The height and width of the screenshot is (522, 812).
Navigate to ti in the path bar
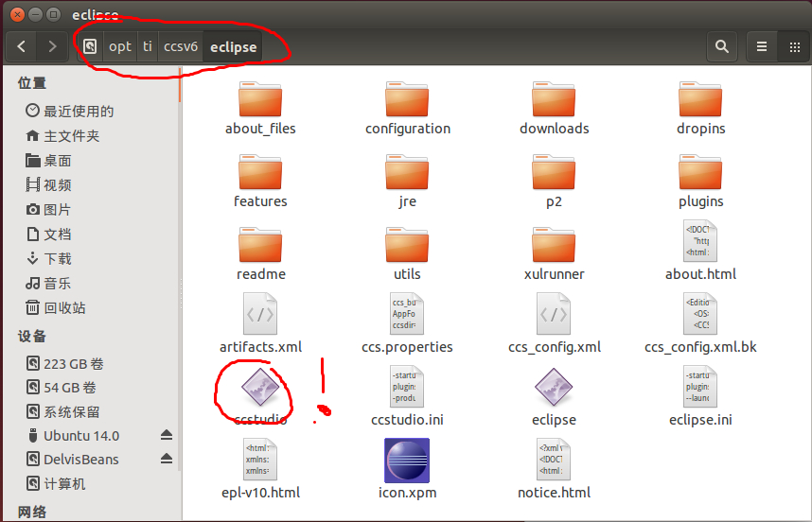pyautogui.click(x=148, y=46)
